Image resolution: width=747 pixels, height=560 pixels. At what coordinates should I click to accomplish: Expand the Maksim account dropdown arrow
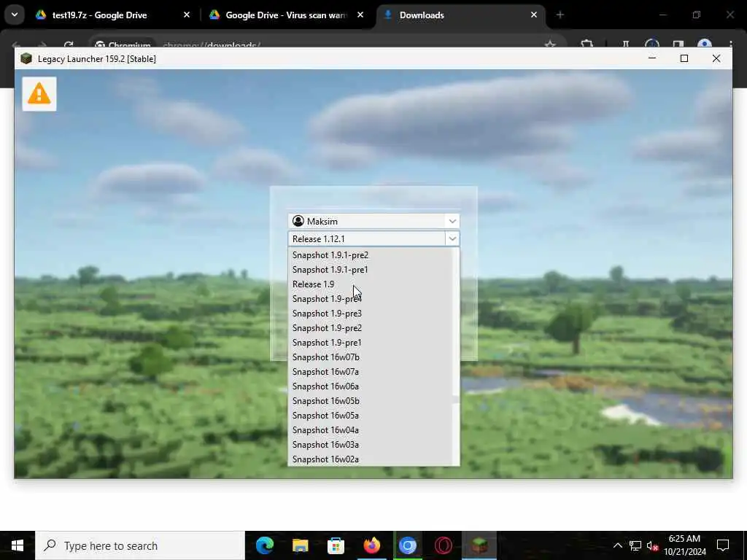click(452, 221)
